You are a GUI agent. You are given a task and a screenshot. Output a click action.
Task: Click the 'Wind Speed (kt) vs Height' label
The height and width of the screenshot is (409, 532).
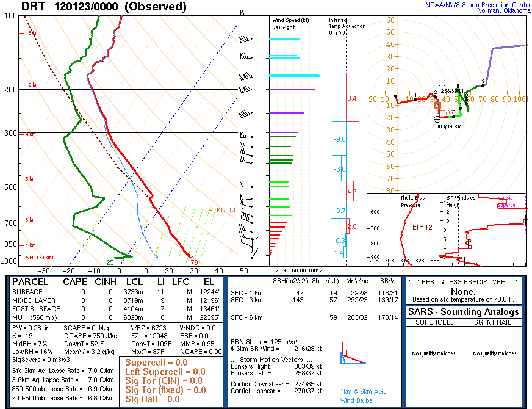tap(290, 24)
